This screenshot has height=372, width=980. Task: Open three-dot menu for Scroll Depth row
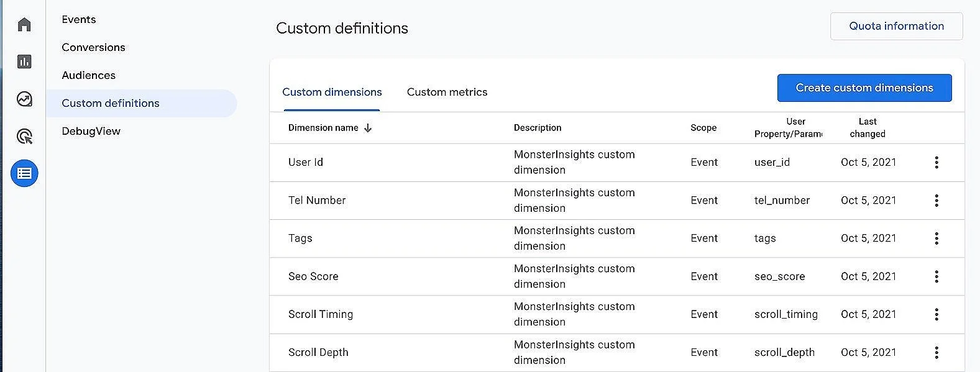936,353
